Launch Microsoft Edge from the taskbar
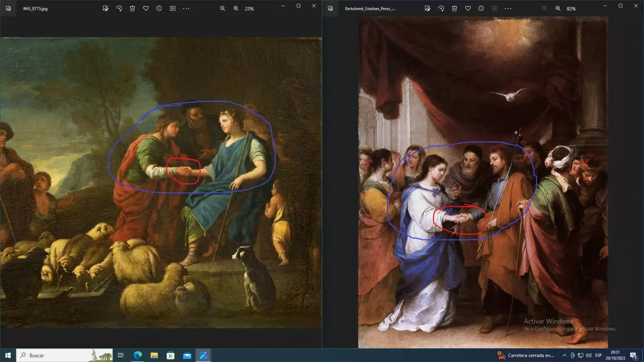The height and width of the screenshot is (362, 644). pos(137,355)
